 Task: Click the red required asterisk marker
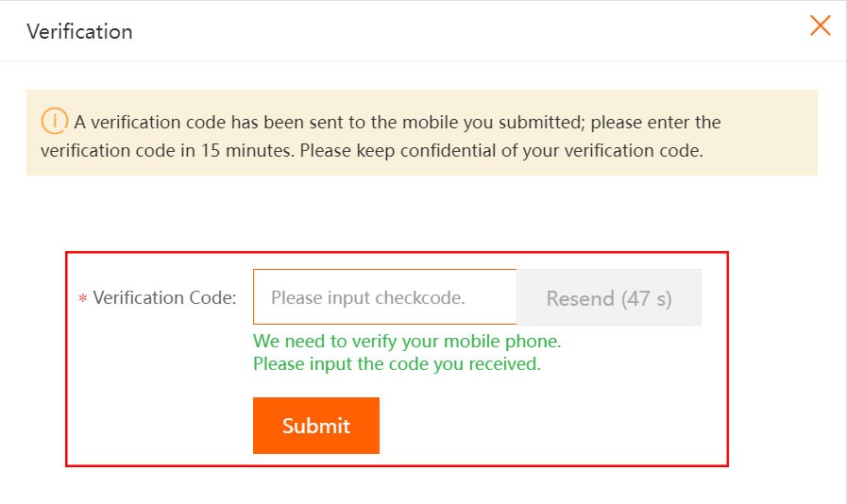coord(82,298)
